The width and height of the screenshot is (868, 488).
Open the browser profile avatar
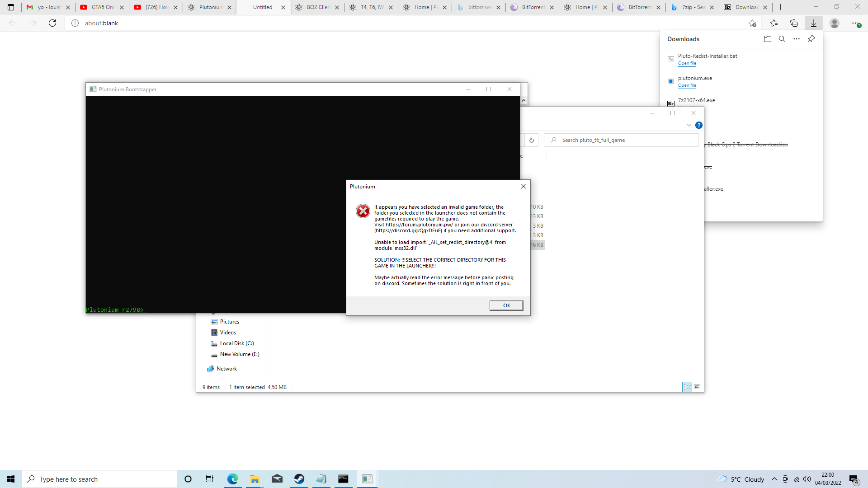pyautogui.click(x=835, y=23)
